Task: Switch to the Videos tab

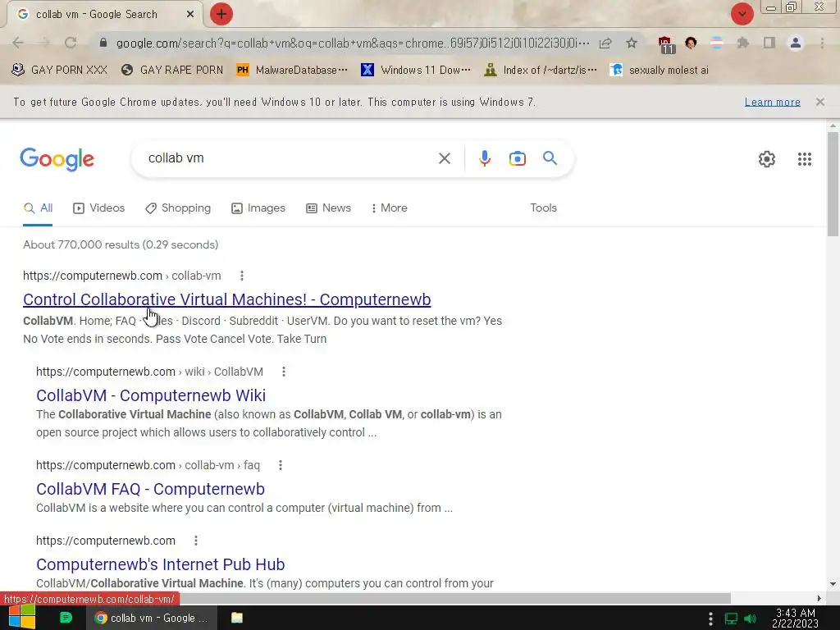Action: point(98,208)
